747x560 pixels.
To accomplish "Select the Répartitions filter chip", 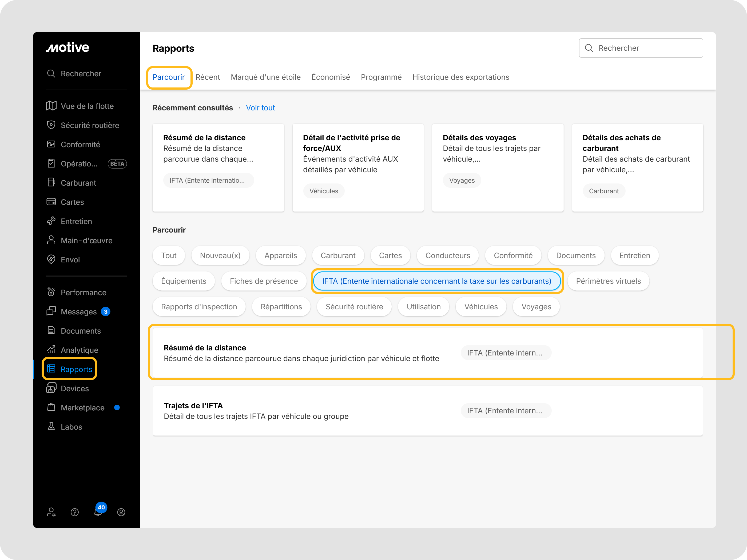I will point(281,307).
